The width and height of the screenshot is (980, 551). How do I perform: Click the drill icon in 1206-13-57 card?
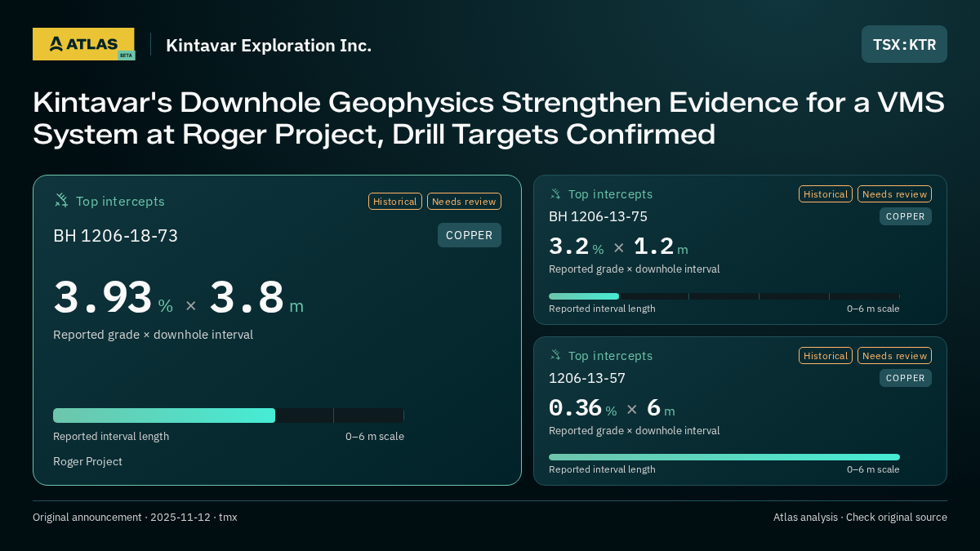pyautogui.click(x=555, y=355)
